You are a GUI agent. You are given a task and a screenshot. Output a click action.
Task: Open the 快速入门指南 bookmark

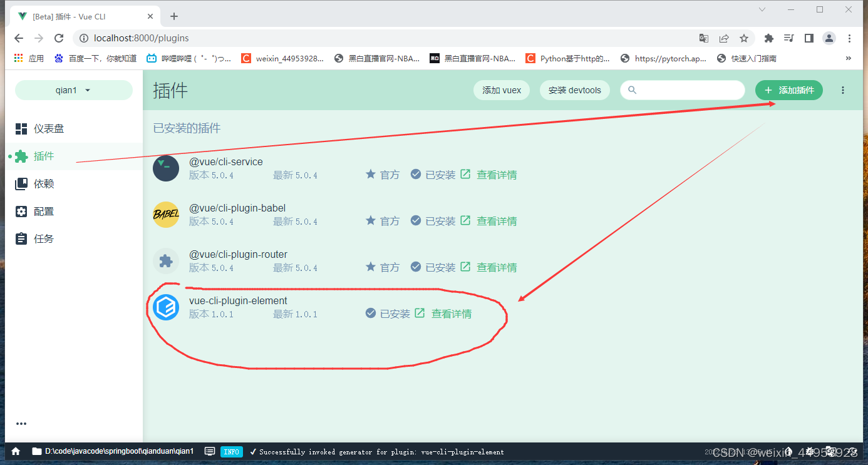click(747, 58)
